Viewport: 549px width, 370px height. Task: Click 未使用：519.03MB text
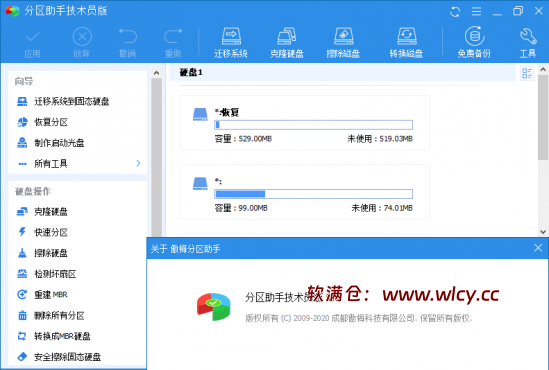tap(380, 139)
